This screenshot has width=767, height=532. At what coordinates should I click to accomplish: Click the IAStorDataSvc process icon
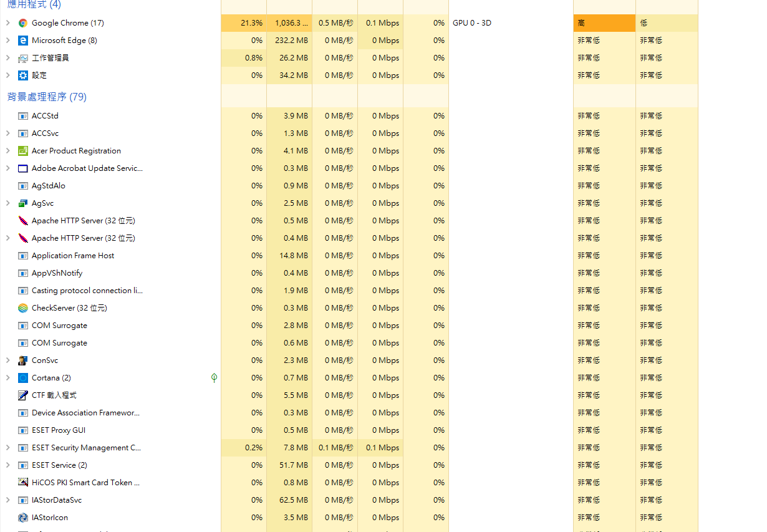[23, 500]
